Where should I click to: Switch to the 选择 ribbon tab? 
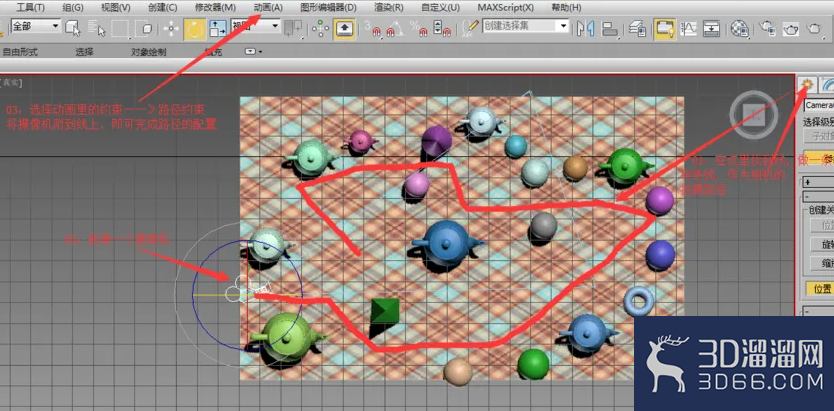pos(84,52)
